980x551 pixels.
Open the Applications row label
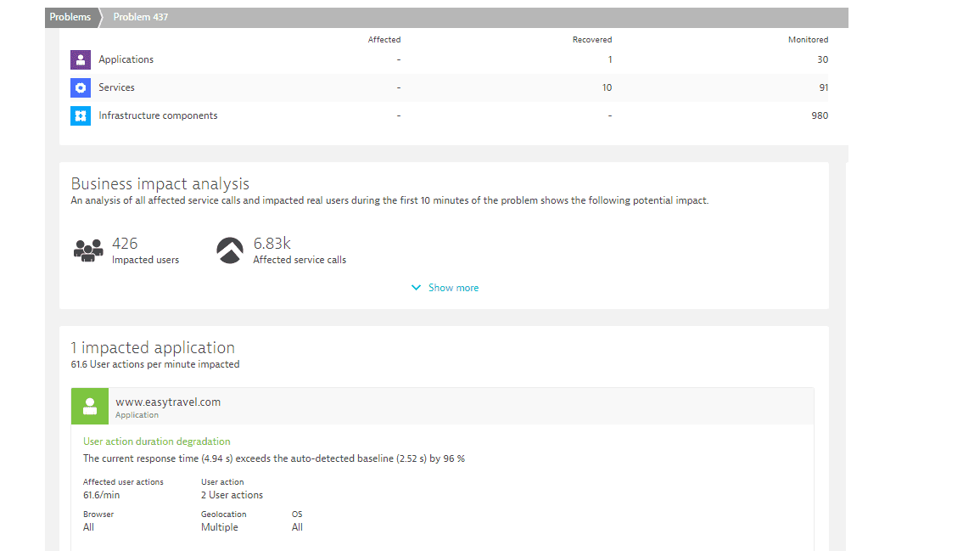[x=126, y=59]
